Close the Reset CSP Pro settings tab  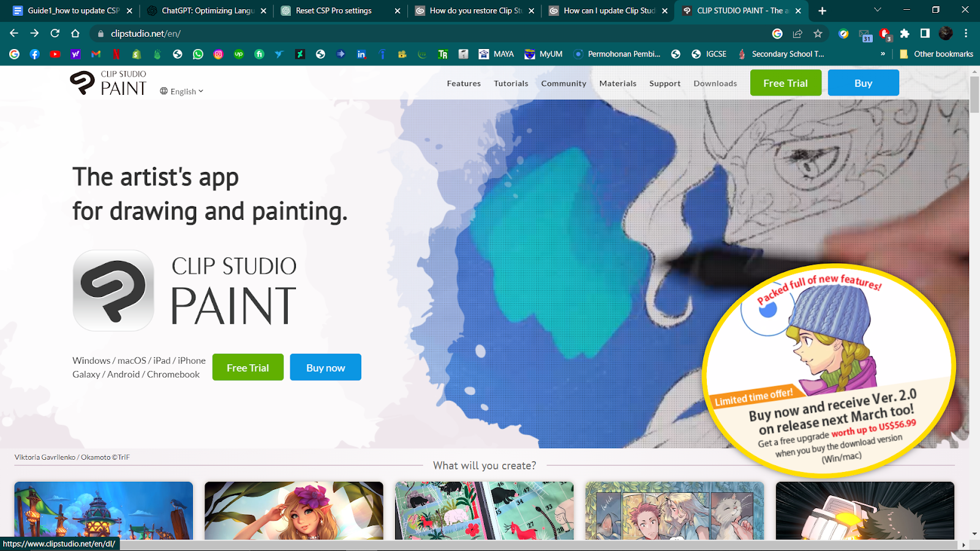(397, 10)
